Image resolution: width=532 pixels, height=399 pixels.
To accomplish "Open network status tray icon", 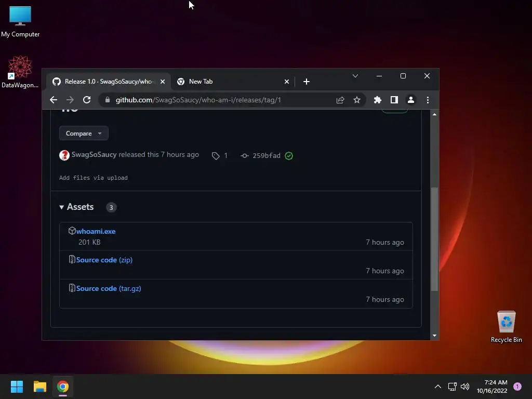I will point(453,387).
